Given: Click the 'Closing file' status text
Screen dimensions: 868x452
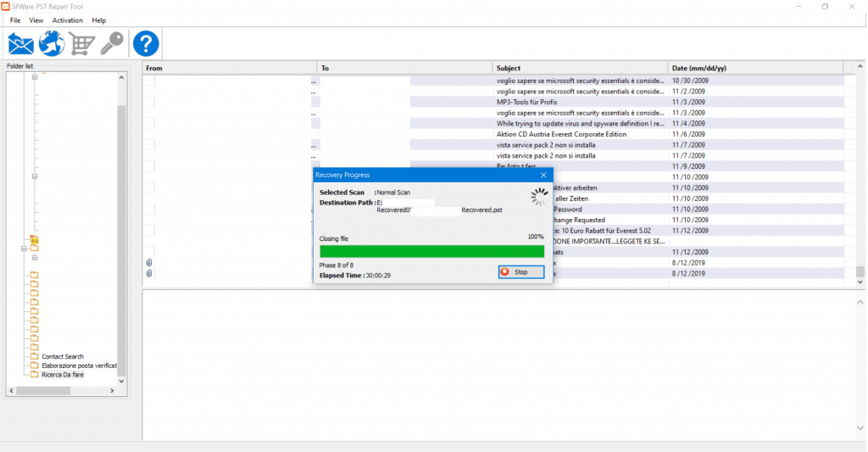Looking at the screenshot, I should 333,239.
